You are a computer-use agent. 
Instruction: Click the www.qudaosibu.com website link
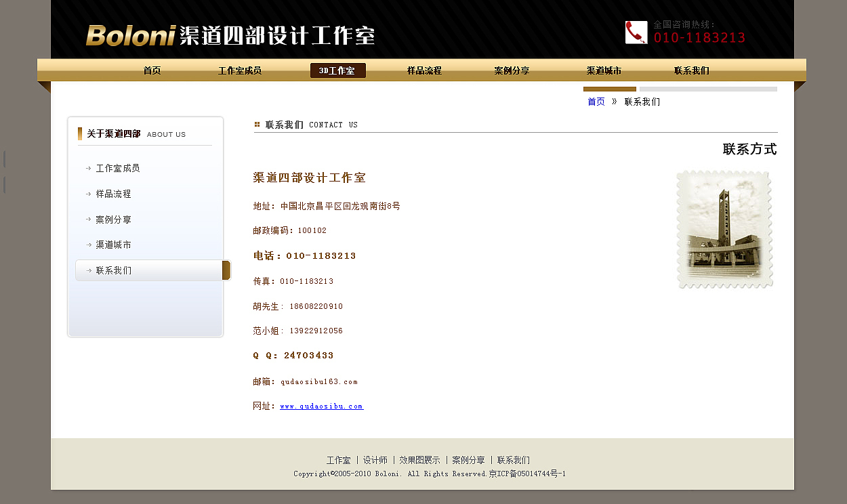[x=322, y=406]
